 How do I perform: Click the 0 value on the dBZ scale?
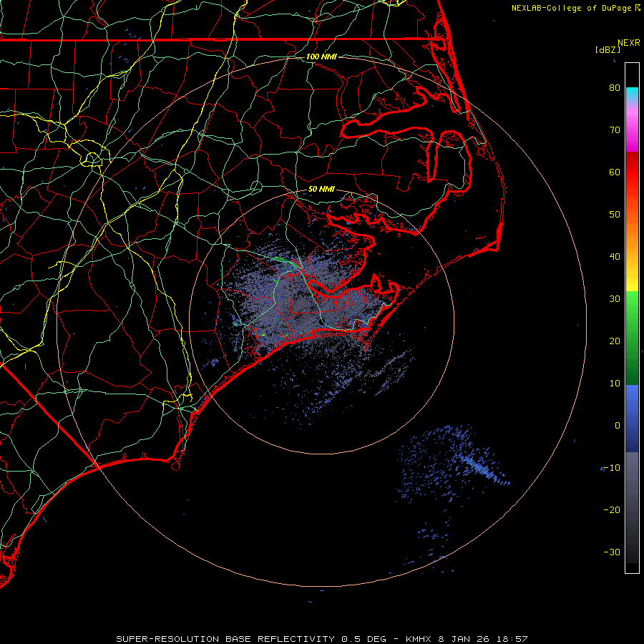pos(618,426)
